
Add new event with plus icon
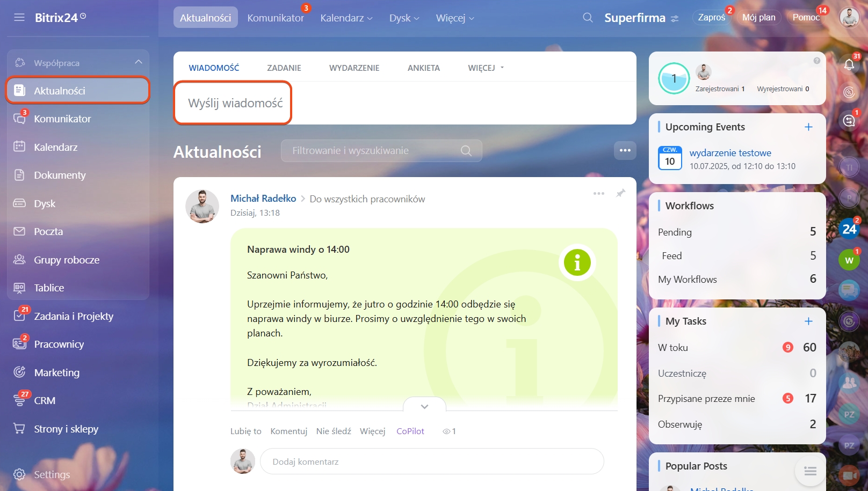tap(808, 127)
